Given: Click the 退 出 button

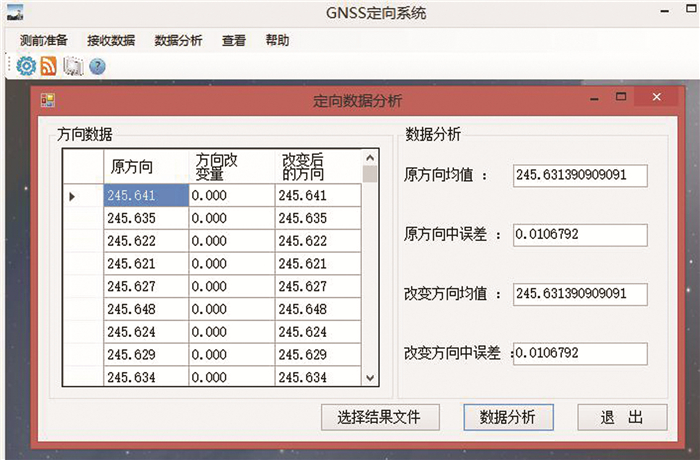Looking at the screenshot, I should click(622, 417).
